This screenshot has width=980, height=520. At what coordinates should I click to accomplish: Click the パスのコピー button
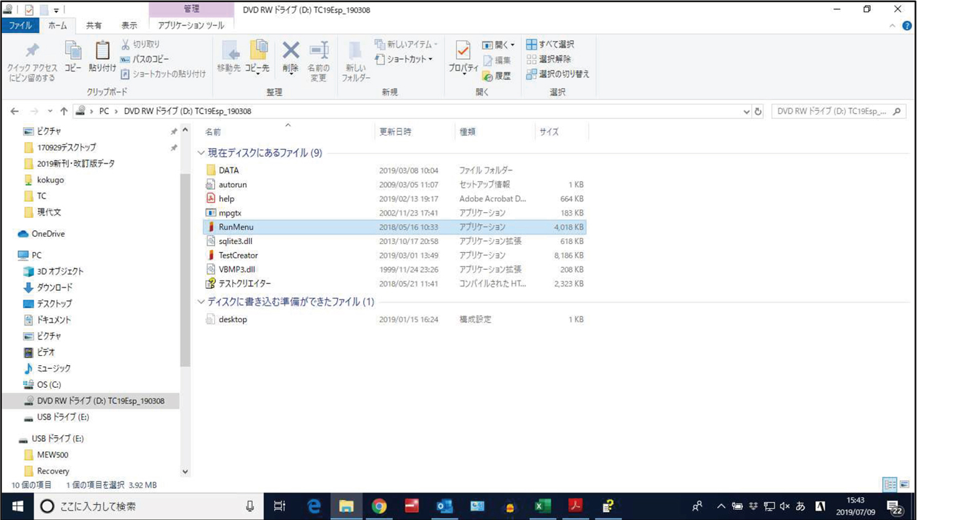[145, 59]
